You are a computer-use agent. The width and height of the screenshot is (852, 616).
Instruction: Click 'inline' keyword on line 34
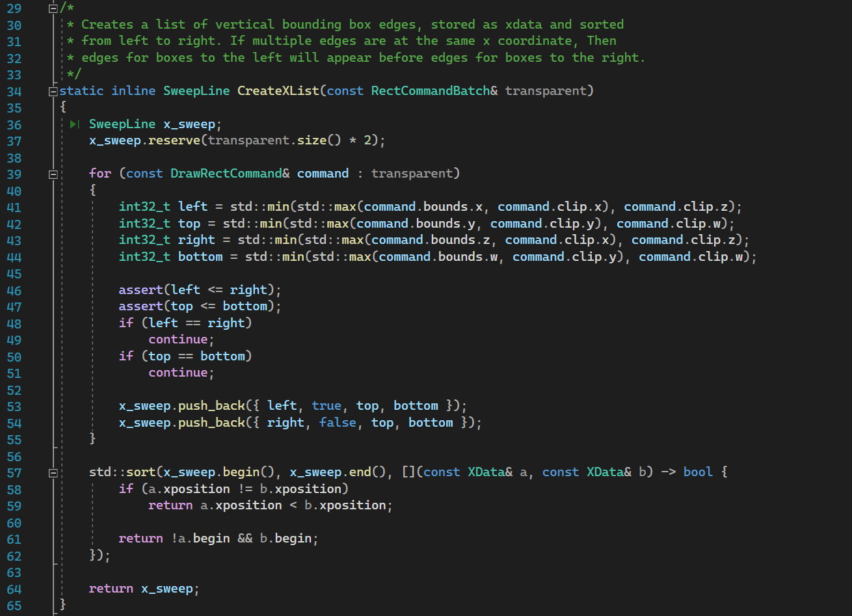133,91
